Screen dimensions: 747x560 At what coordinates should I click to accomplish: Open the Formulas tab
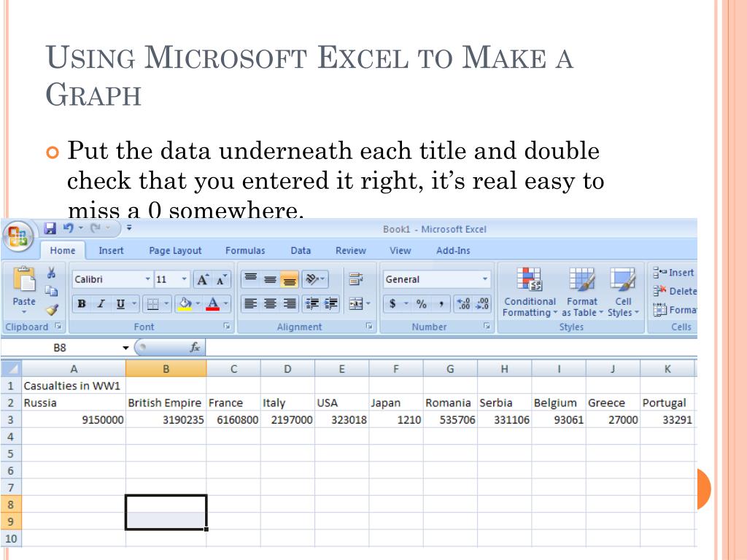click(245, 251)
